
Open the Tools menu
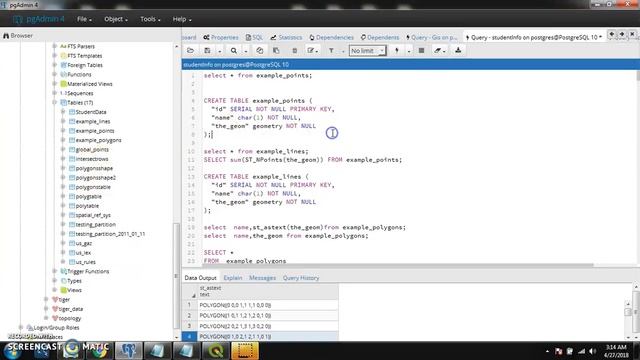coord(150,19)
